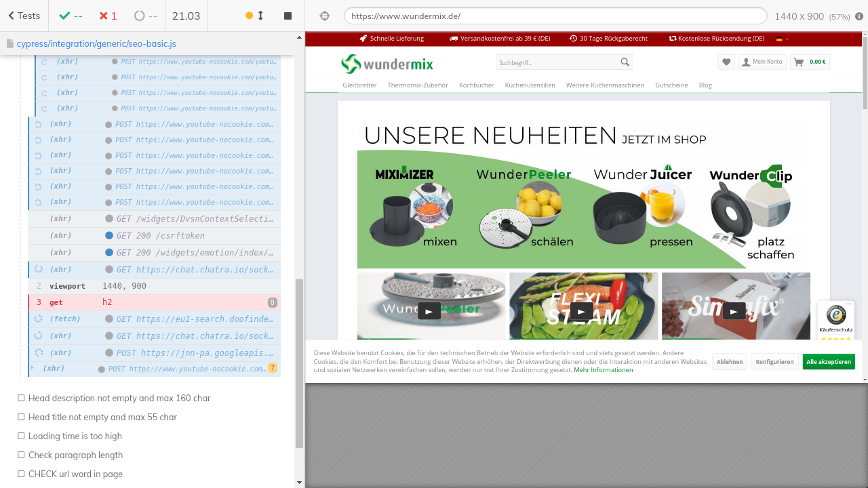868x488 pixels.
Task: Expand the collapsed xhr youtube-nocookie group
Action: point(32,368)
